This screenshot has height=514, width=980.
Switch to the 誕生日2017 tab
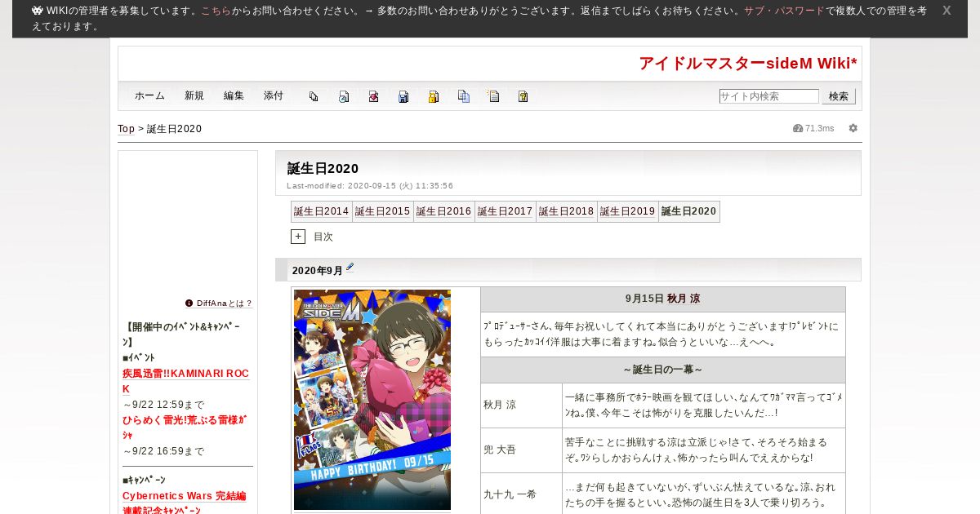pyautogui.click(x=506, y=211)
